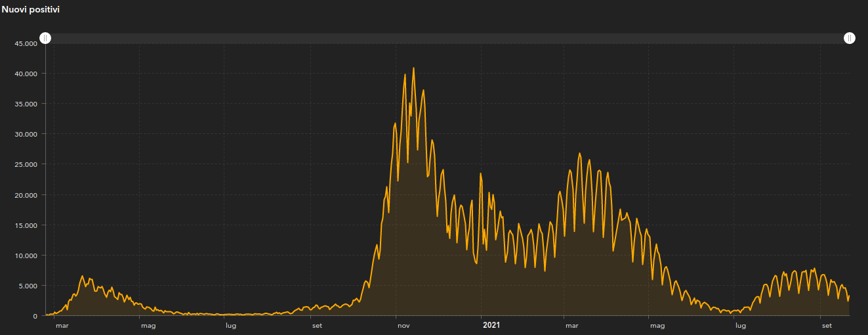This screenshot has width=868, height=335.
Task: Click the March 2021 peak near 27.000
Action: pyautogui.click(x=579, y=153)
